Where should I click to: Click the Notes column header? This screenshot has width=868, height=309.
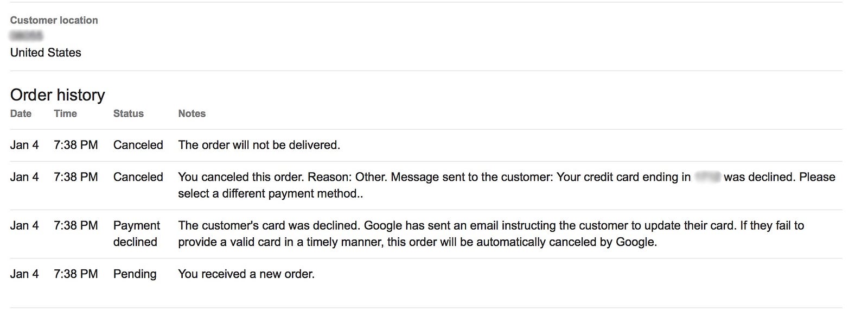[192, 113]
